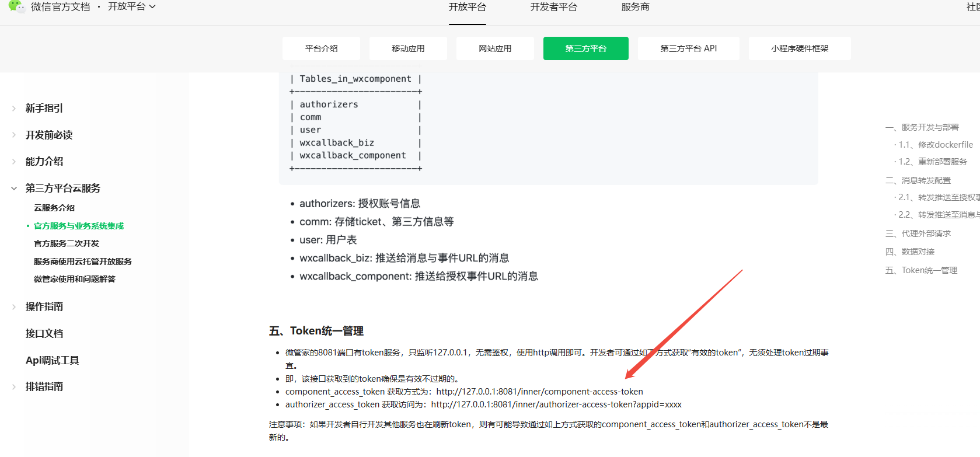Viewport: 980px width, 457px height.
Task: Expand the 操作指南 chevron
Action: point(14,306)
